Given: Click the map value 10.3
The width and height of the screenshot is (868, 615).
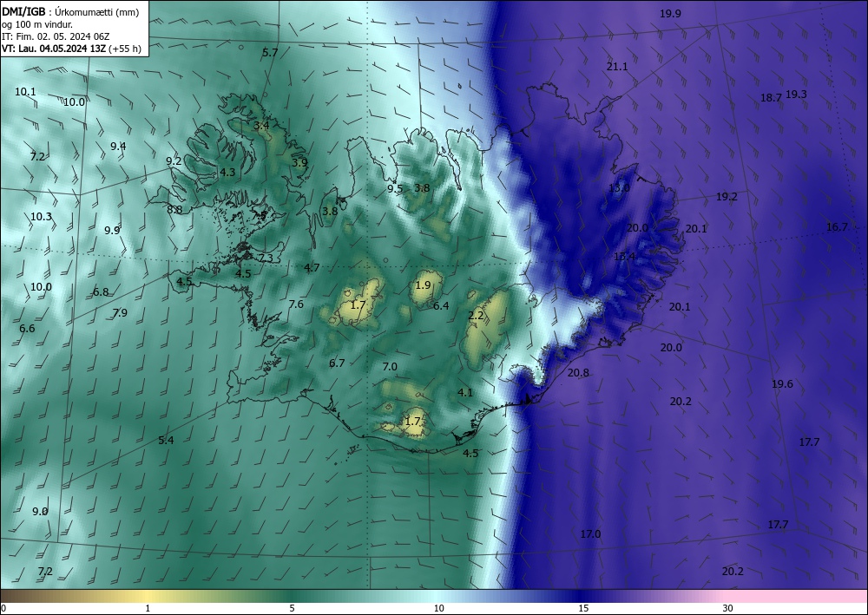Looking at the screenshot, I should coord(41,217).
